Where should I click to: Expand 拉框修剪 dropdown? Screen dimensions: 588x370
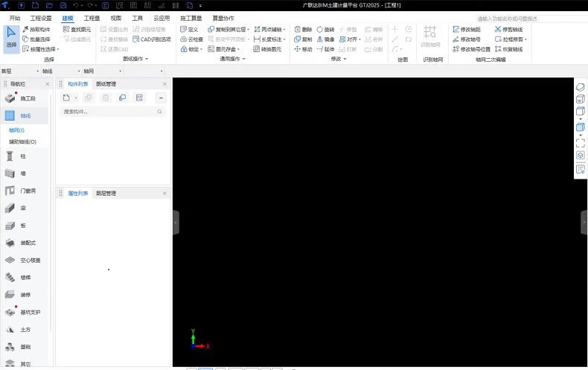point(525,39)
